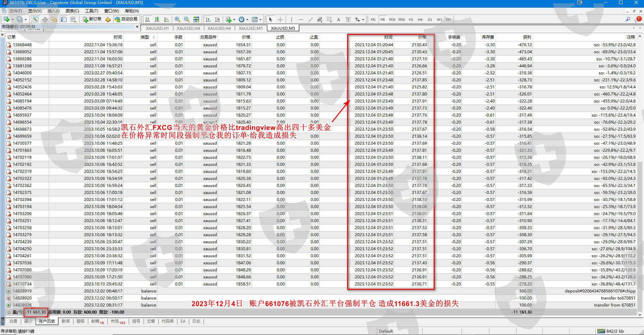Viewport: 644px width, 335px height.
Task: Switch to the XAUUSD,M1 chart tab
Action: point(251,28)
